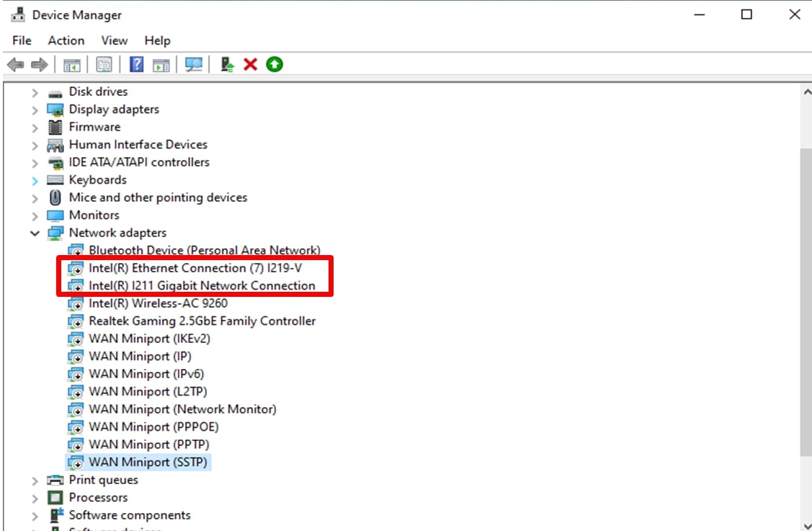The height and width of the screenshot is (531, 812).
Task: Toggle the Show/Hide Console Tree icon
Action: pyautogui.click(x=72, y=65)
